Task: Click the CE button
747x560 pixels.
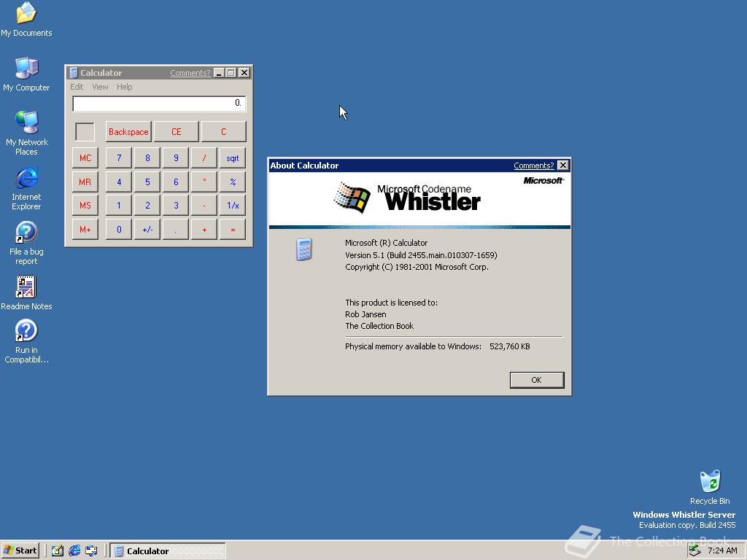Action: (x=177, y=132)
